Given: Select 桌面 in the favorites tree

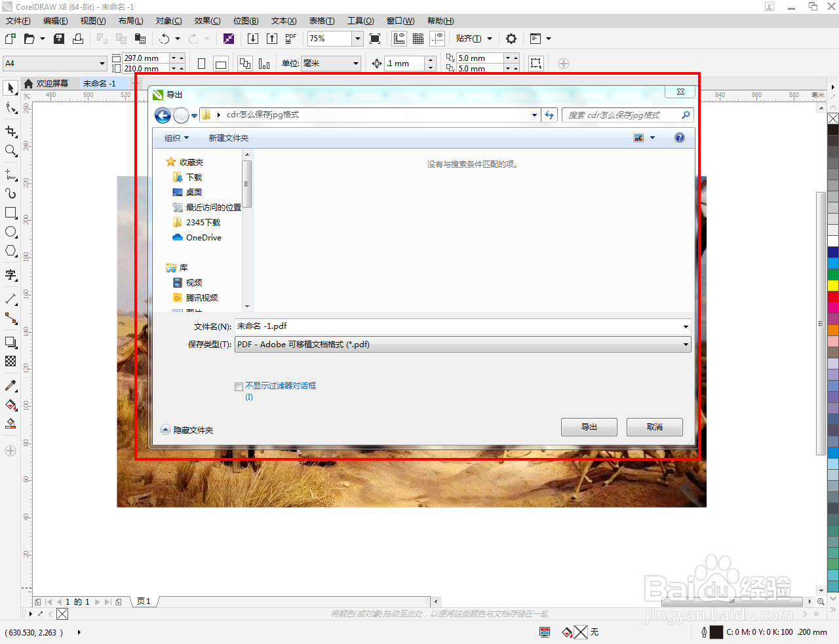Looking at the screenshot, I should click(187, 192).
